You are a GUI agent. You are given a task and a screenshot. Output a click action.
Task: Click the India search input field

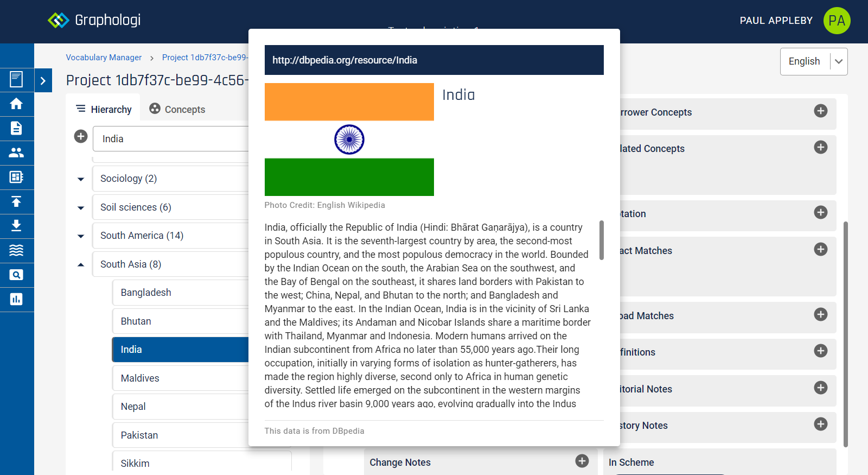pyautogui.click(x=170, y=138)
